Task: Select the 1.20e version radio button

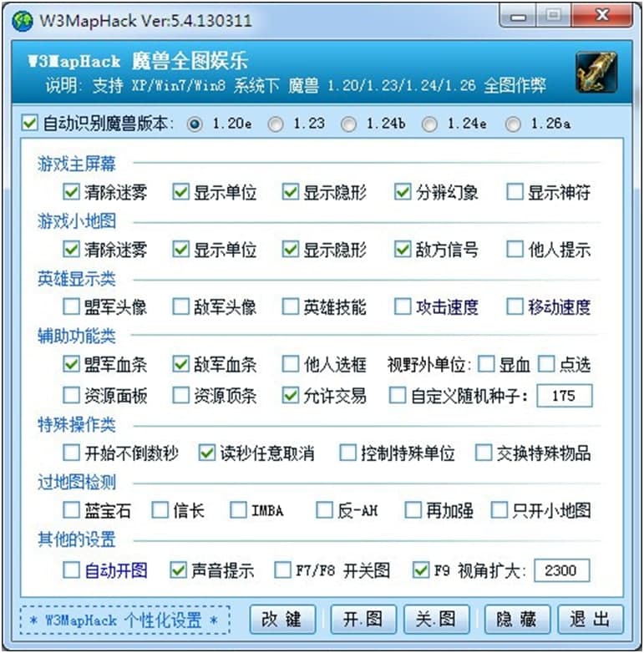Action: point(195,124)
